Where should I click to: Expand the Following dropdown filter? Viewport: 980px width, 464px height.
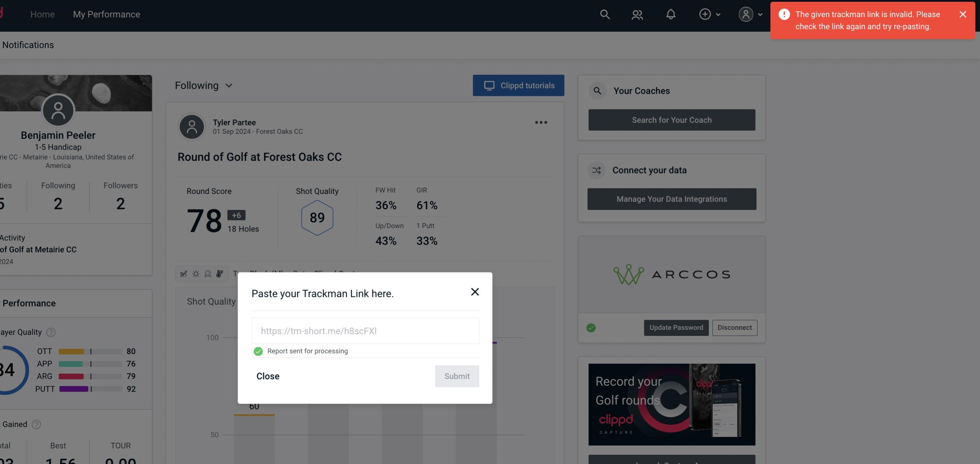(204, 85)
